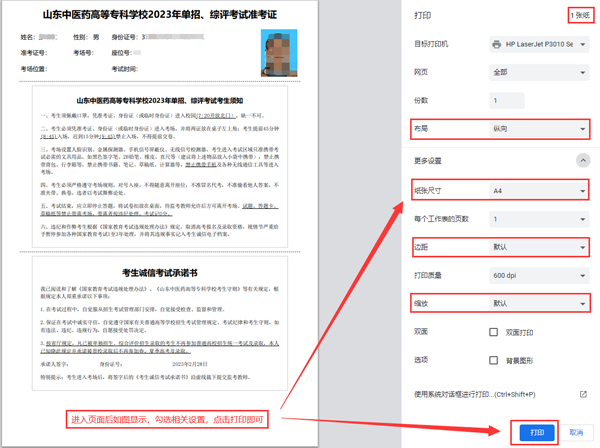Click the 打印 dialog title text
This screenshot has width=600, height=448.
[x=422, y=16]
